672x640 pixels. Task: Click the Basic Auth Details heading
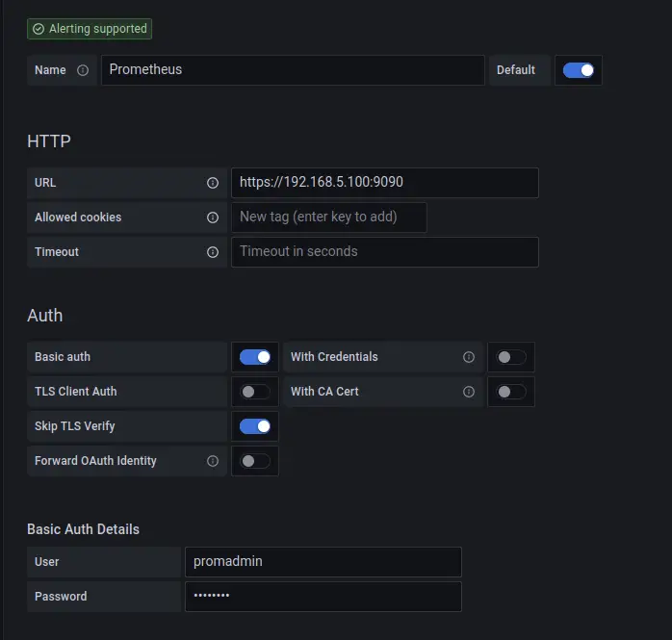click(83, 529)
